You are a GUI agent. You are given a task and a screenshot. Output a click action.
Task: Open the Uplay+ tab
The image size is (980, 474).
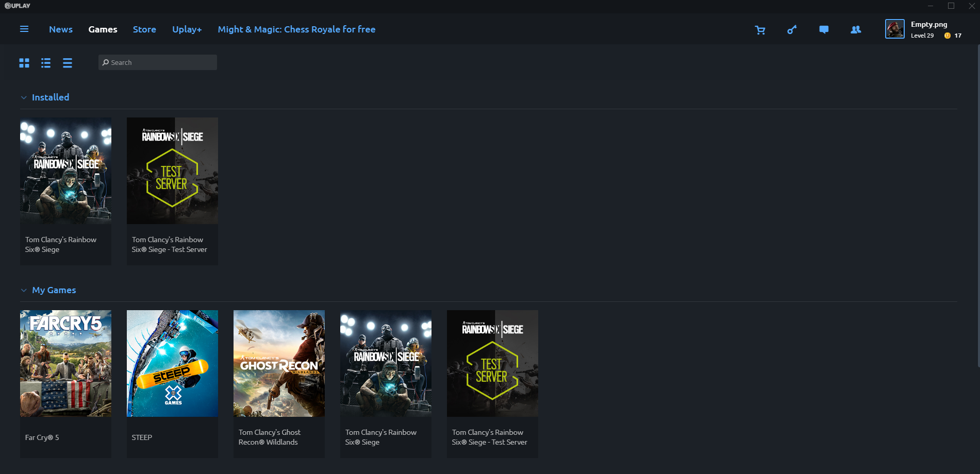tap(187, 29)
